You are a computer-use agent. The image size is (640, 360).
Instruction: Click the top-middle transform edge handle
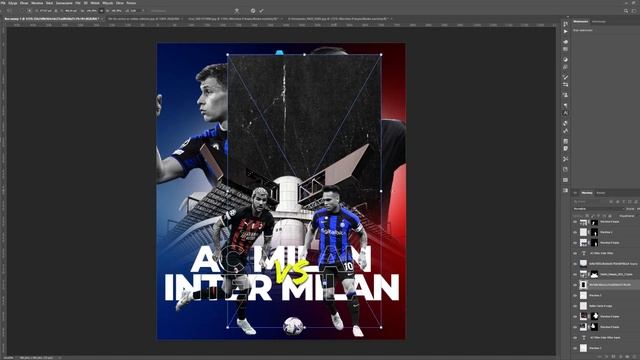(304, 54)
